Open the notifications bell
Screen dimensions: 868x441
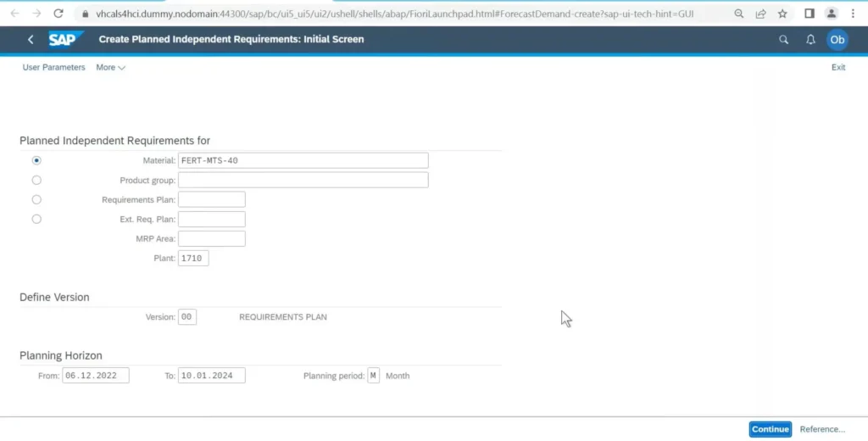pyautogui.click(x=810, y=39)
